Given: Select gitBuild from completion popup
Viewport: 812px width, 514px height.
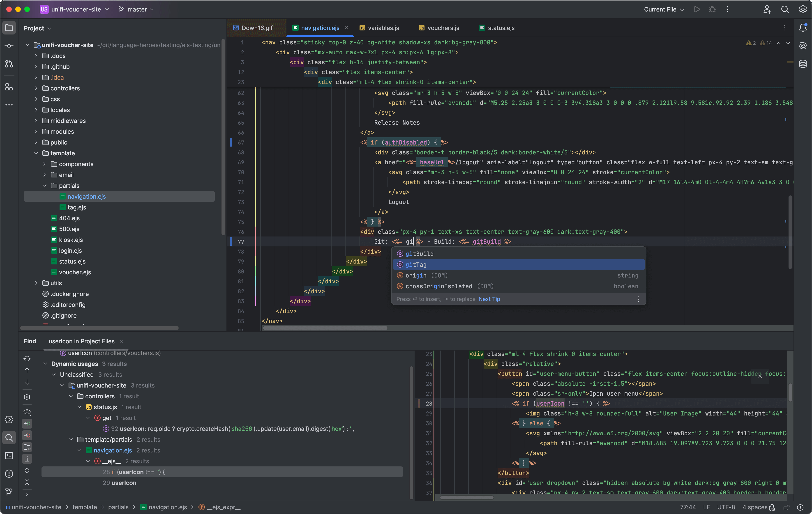Looking at the screenshot, I should (419, 254).
